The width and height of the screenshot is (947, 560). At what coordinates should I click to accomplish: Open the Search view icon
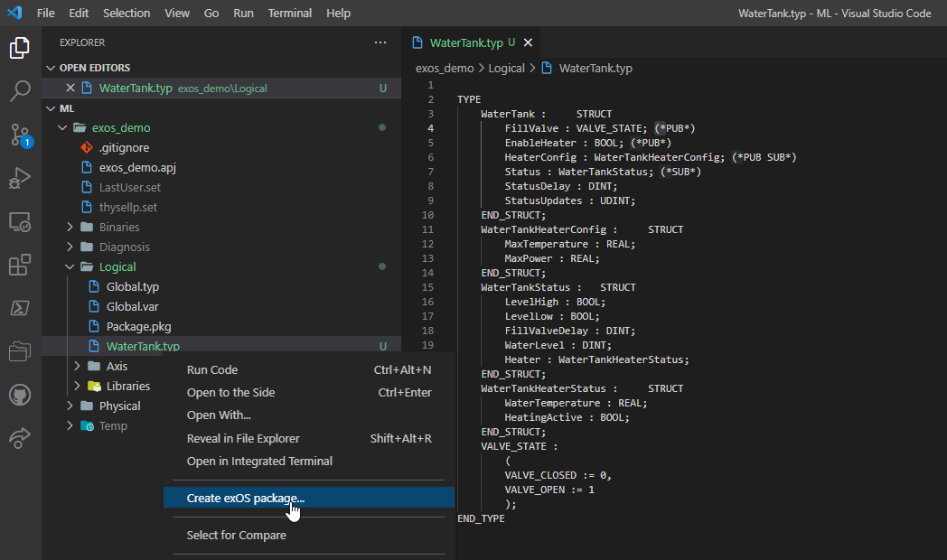19,91
